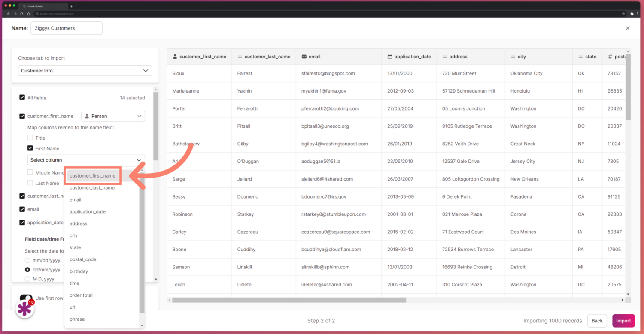Click the person icon on customer_first_name header

[x=175, y=57]
